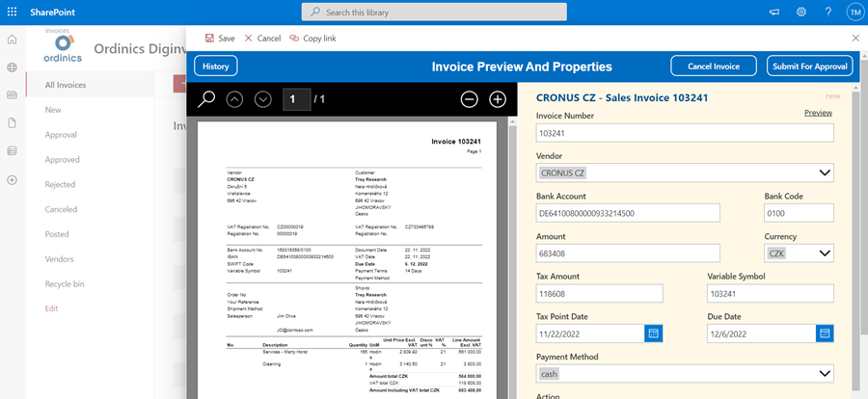Click the SharePoint title link
Viewport: 868px width, 399px height.
click(x=53, y=13)
